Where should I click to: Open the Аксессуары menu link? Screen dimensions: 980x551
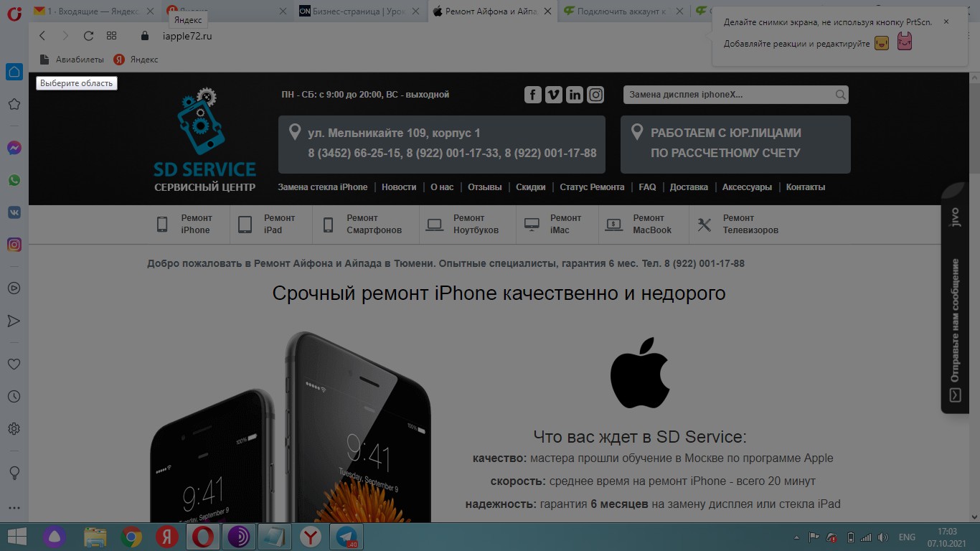[747, 187]
